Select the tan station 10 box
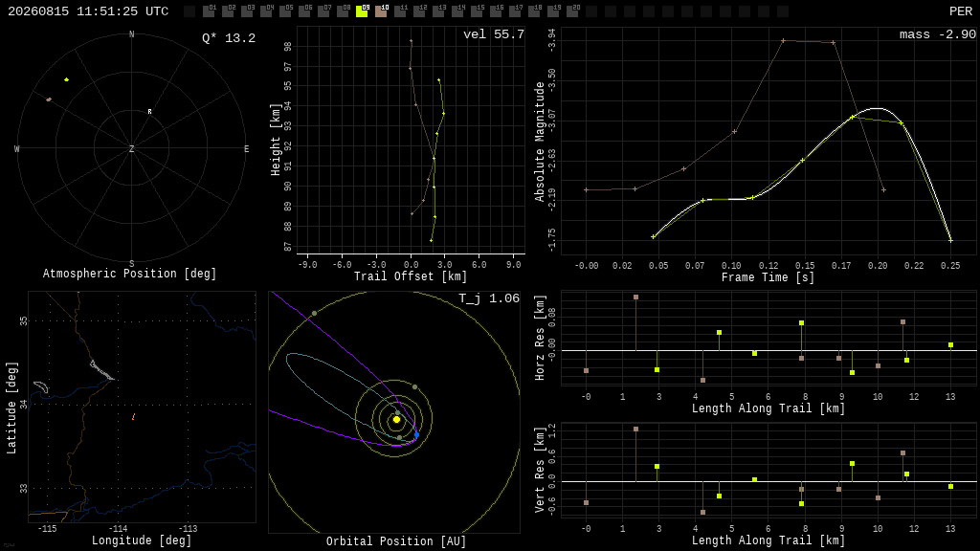The width and height of the screenshot is (980, 551). [x=381, y=11]
